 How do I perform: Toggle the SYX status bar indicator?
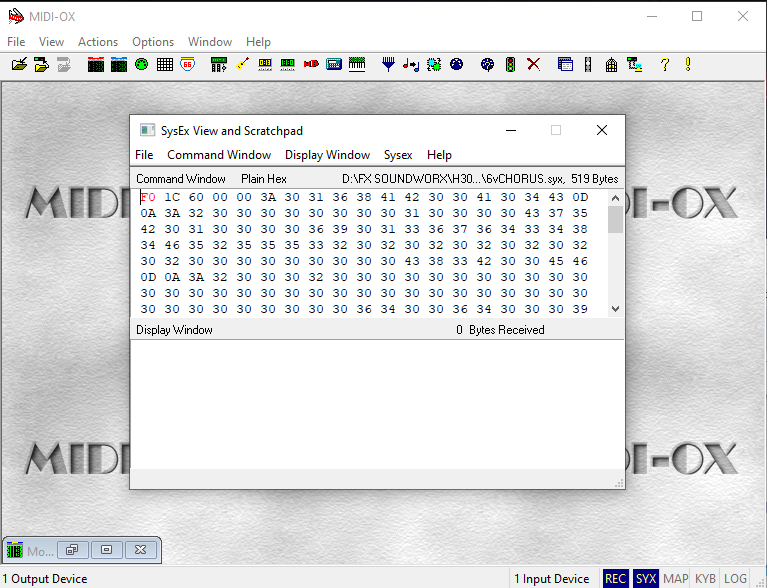[646, 579]
